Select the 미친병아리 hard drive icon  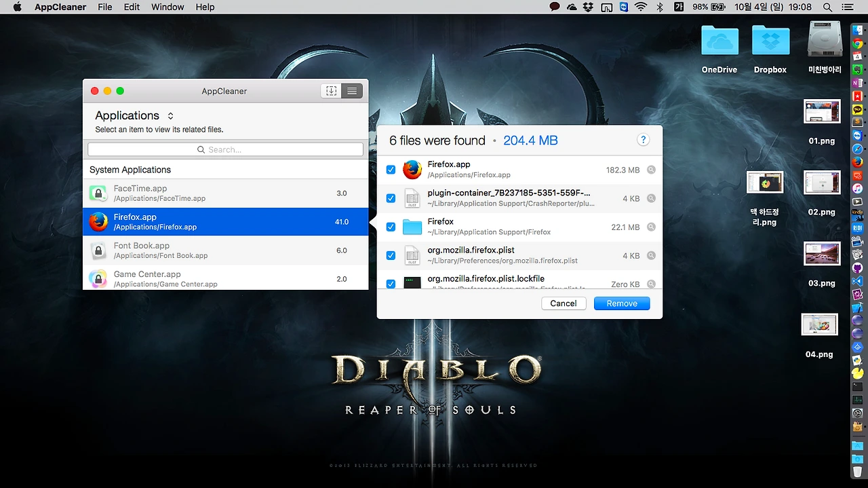(825, 39)
